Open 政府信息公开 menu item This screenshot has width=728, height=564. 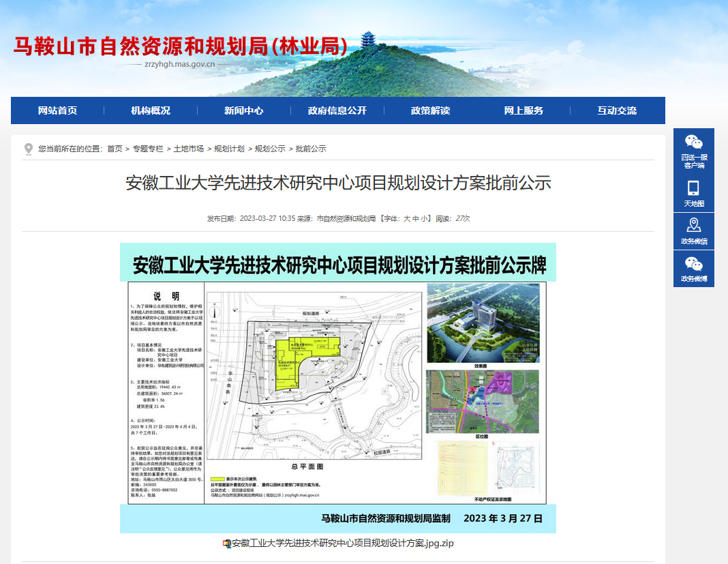click(x=337, y=110)
